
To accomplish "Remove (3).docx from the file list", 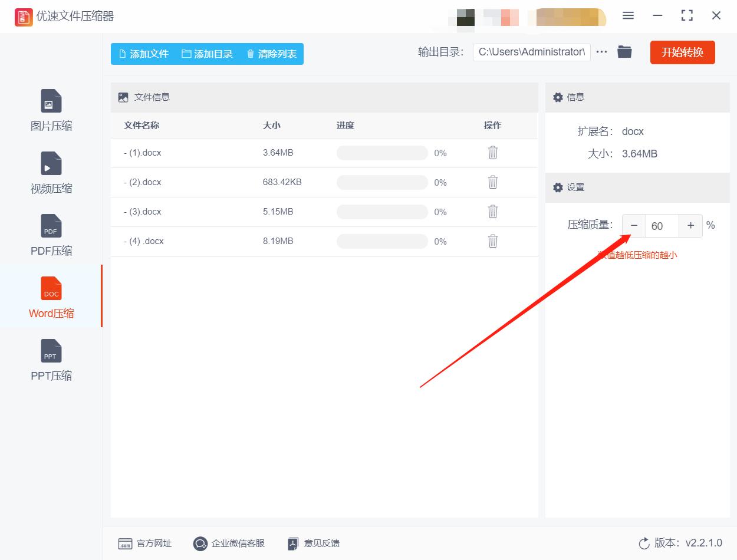I will (492, 212).
